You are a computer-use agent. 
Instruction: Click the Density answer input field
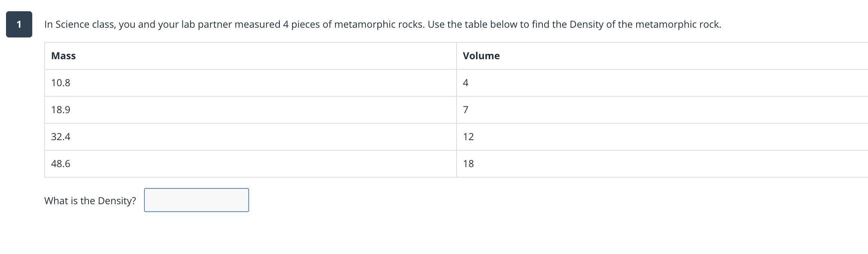[x=196, y=200]
